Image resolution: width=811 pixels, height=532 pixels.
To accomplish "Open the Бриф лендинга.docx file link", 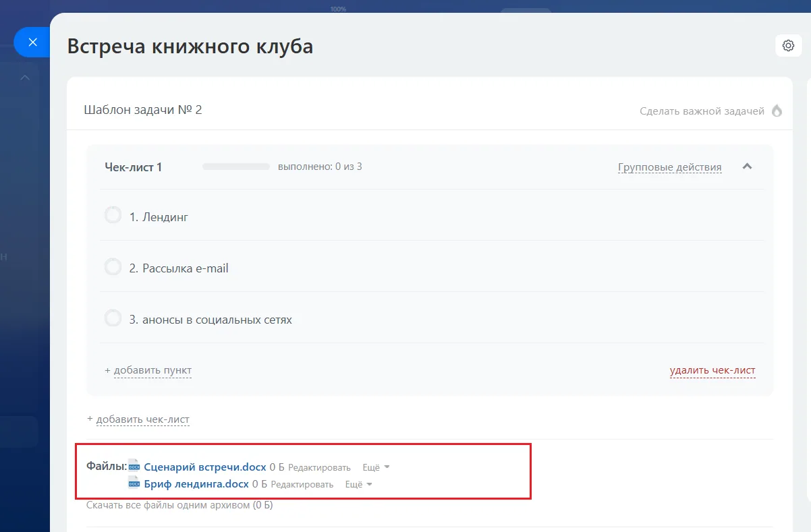I will (x=197, y=483).
